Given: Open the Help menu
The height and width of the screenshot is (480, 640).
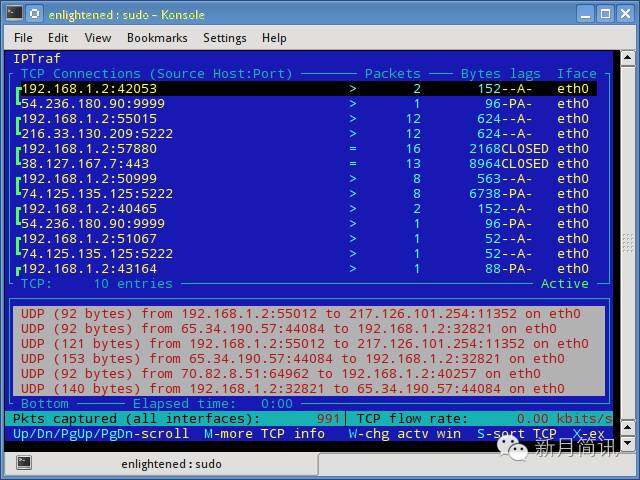Looking at the screenshot, I should [x=274, y=38].
